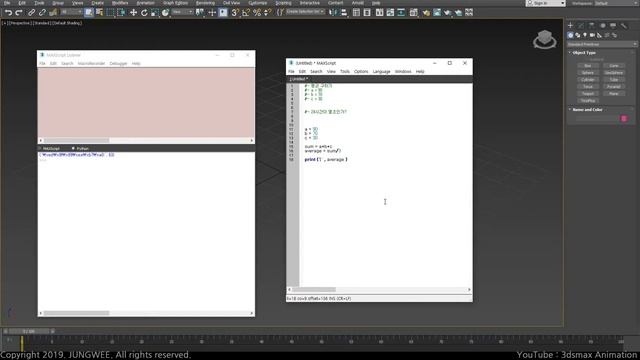Click the Select and Manipulate icon

(212, 13)
